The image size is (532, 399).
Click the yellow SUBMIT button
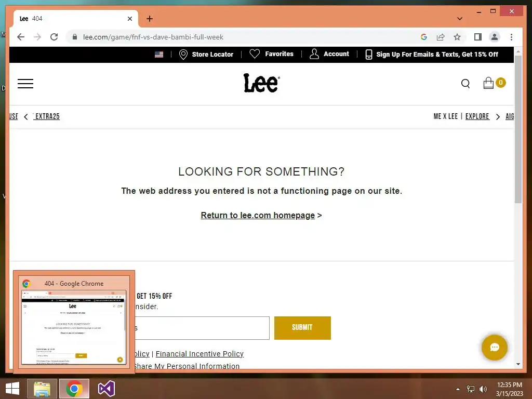[302, 328]
